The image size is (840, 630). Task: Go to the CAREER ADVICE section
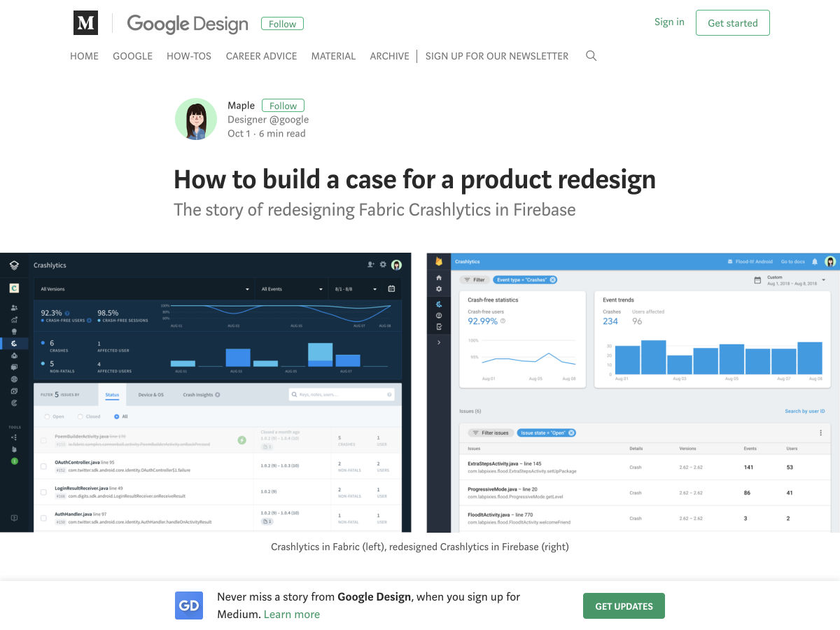(261, 56)
